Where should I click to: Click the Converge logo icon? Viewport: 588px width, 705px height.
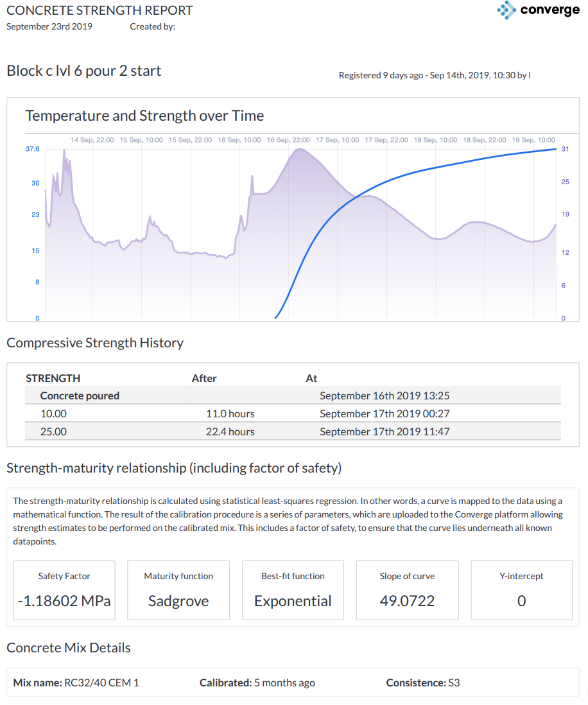point(506,10)
